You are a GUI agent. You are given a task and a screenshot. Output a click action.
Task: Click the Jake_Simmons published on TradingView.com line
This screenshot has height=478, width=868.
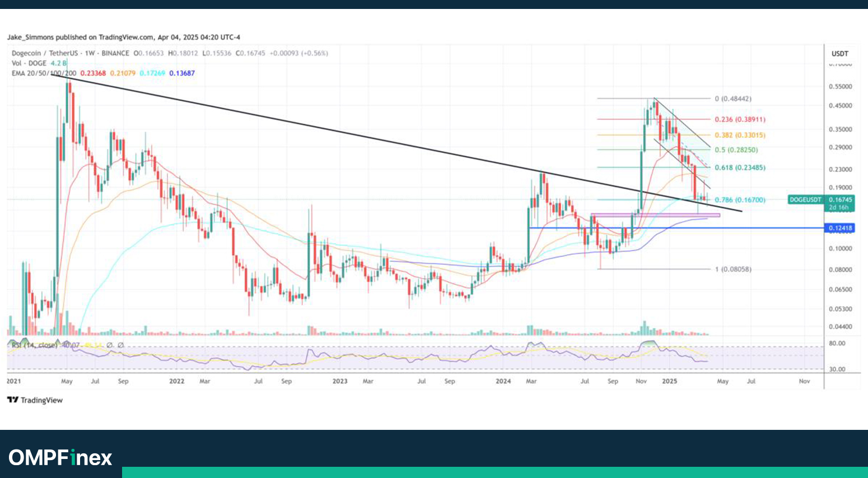pos(123,38)
